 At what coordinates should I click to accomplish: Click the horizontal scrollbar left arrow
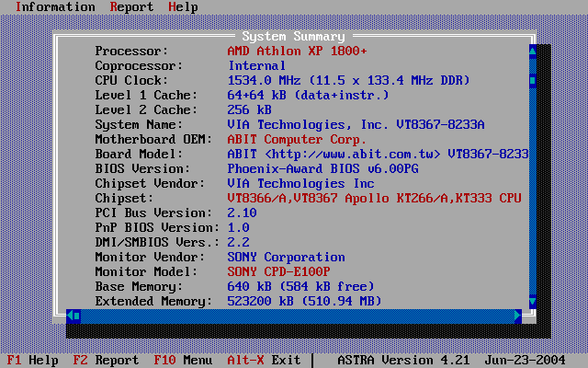coord(70,316)
